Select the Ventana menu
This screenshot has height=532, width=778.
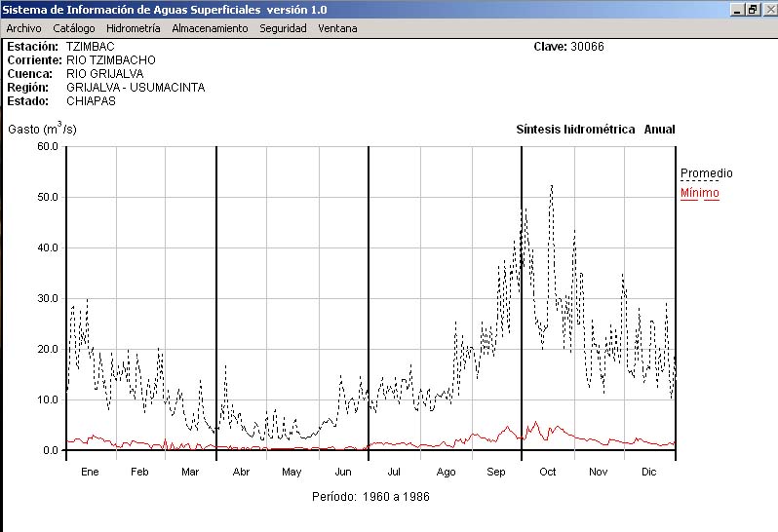click(337, 28)
